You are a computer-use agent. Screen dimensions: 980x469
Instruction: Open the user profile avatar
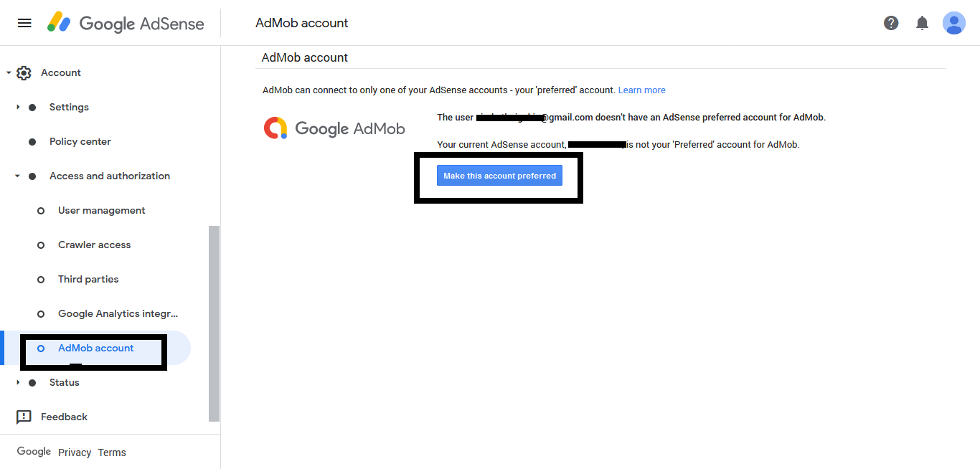953,23
